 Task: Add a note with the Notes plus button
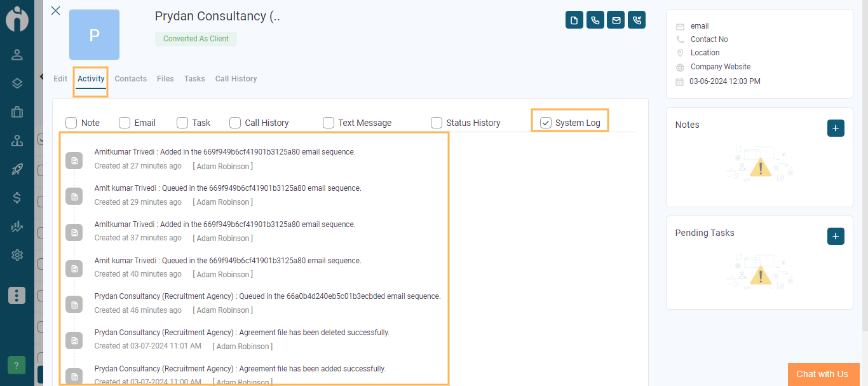point(836,128)
